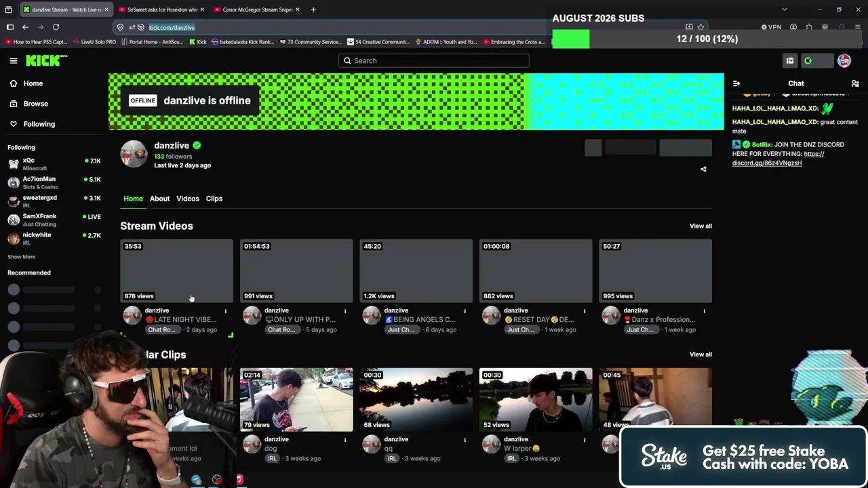Reload the page with refresh icon
This screenshot has height=488, width=868.
tap(56, 27)
